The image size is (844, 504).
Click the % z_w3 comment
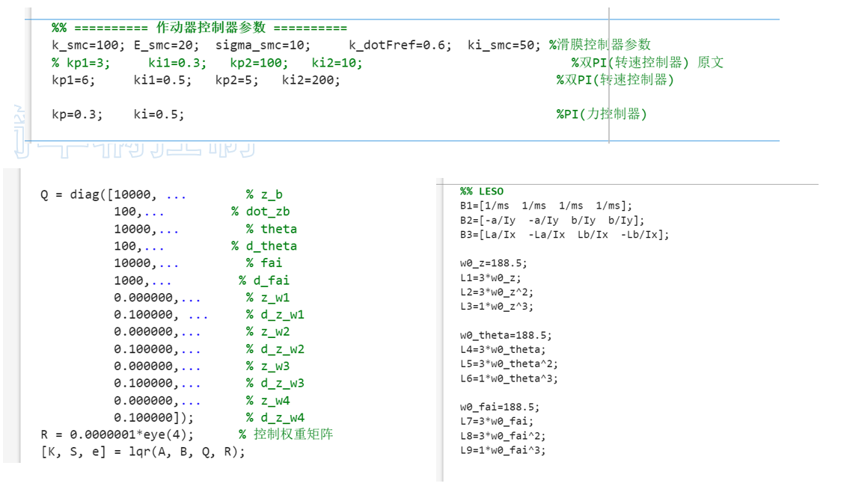pos(268,366)
